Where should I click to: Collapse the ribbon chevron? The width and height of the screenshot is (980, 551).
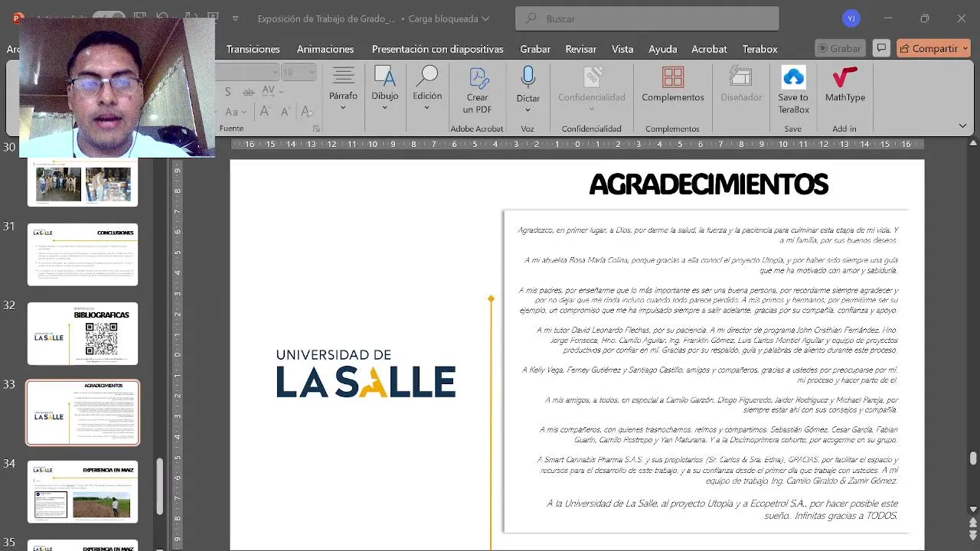(x=962, y=126)
